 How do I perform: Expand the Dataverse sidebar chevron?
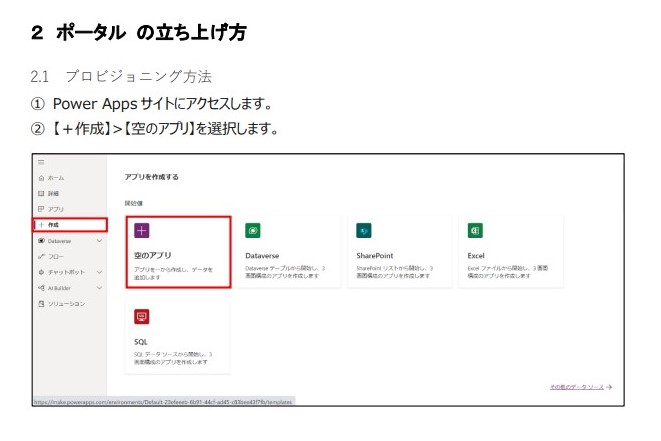pos(99,241)
